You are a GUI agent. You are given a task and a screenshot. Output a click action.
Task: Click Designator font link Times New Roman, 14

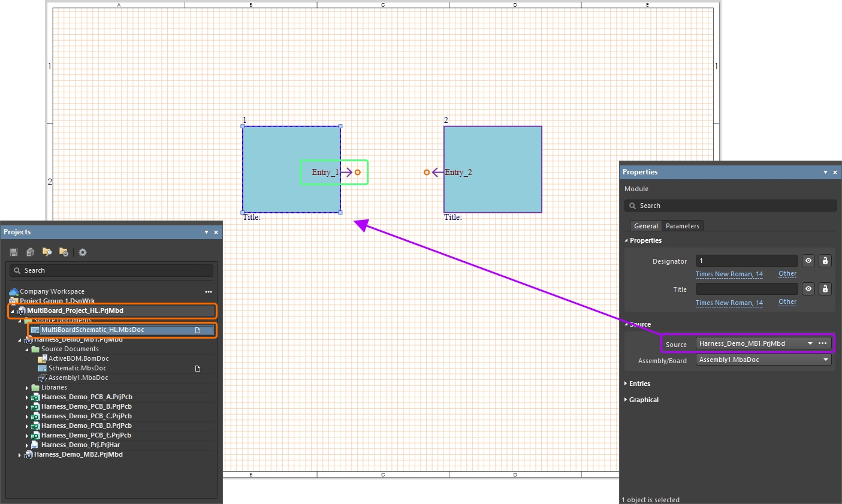(729, 274)
